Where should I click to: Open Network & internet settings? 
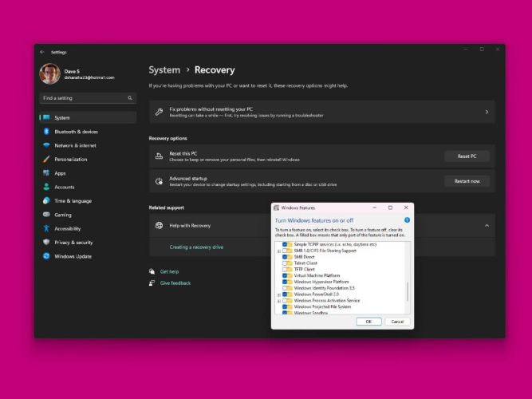point(88,145)
